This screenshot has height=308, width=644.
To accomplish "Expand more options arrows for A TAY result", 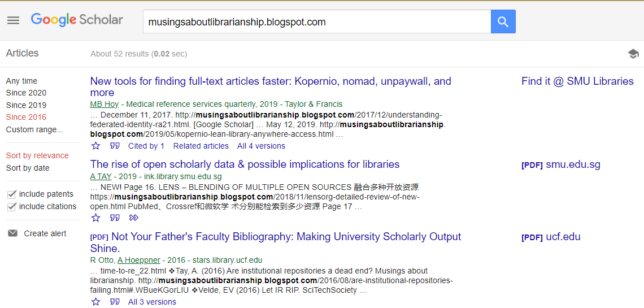I will point(133,218).
